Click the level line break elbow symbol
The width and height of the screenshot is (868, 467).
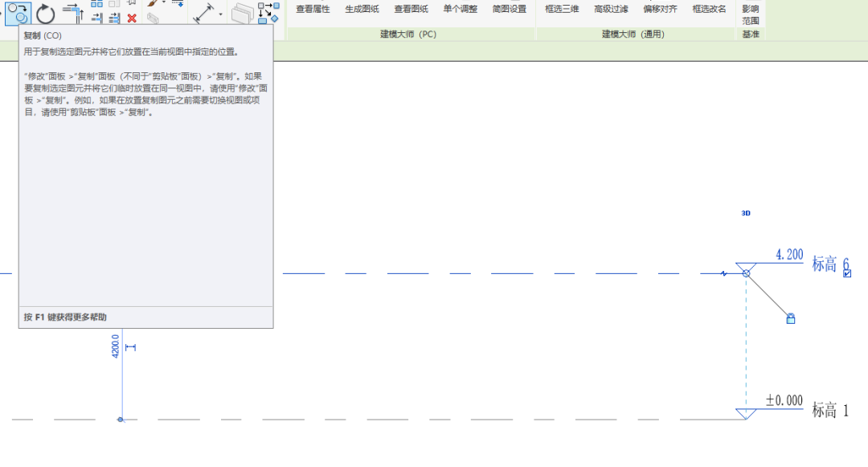(724, 273)
